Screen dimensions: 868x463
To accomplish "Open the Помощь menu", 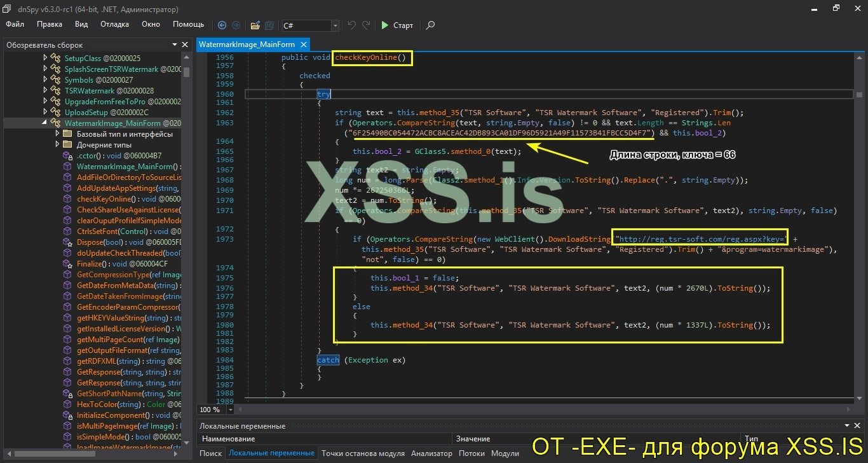I will [189, 24].
